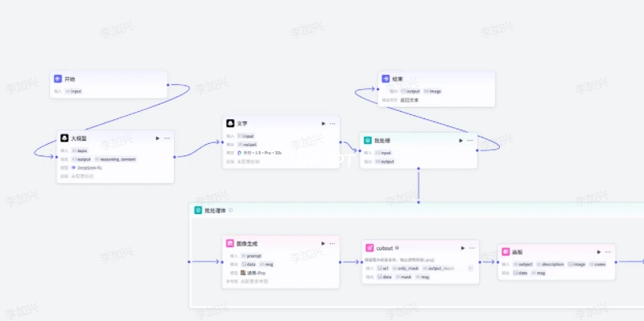The image size is (644, 321).
Task: Open the 大模型 node three-dot menu
Action: click(167, 138)
